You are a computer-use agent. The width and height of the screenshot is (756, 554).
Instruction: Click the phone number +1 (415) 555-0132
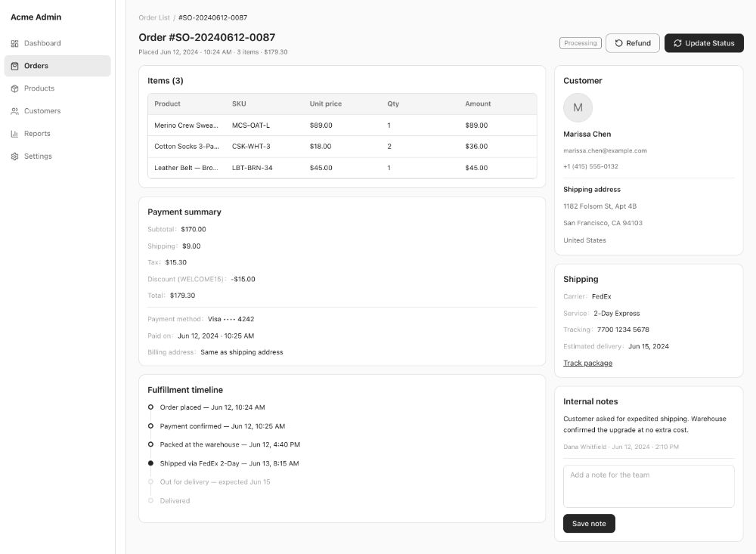[590, 167]
